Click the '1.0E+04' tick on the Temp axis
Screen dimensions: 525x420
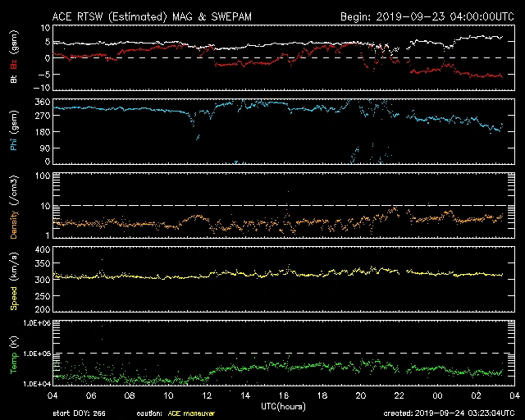coord(37,384)
